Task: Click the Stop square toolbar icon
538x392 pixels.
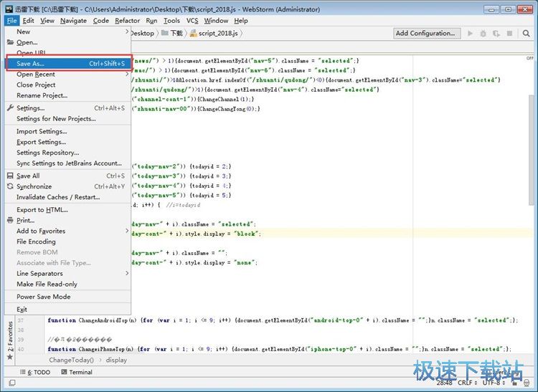Action: pos(508,33)
